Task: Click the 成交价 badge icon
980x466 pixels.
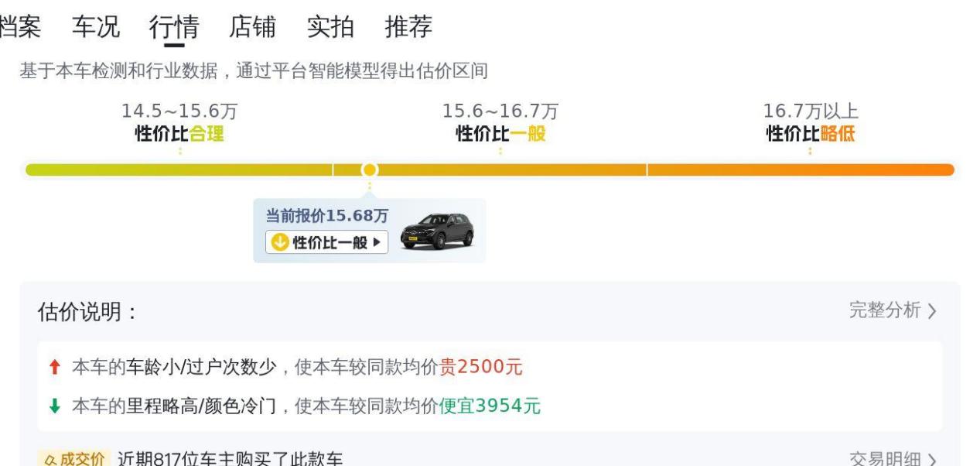Action: click(x=74, y=459)
